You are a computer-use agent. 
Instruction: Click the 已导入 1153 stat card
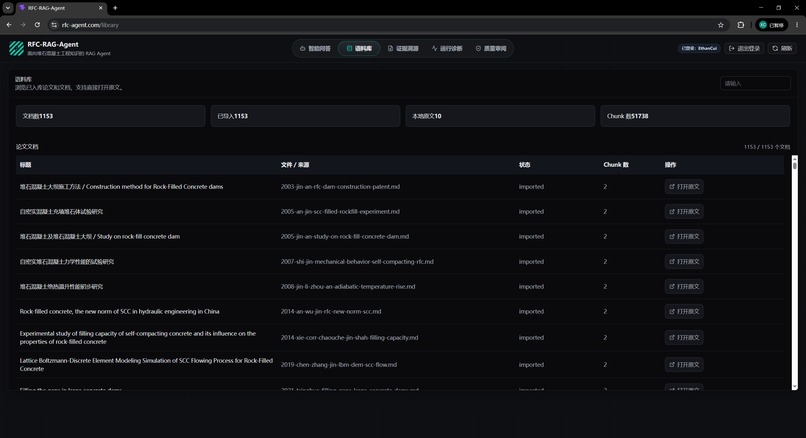point(305,116)
